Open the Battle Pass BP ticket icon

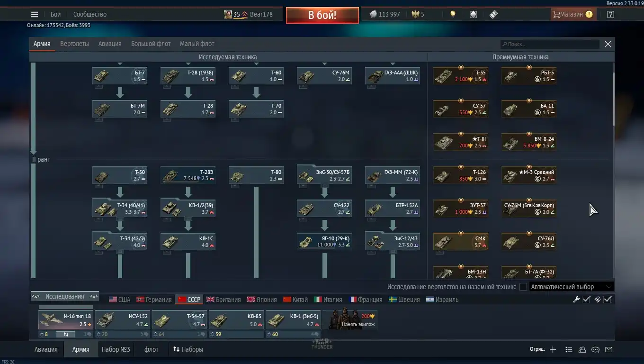click(x=493, y=14)
